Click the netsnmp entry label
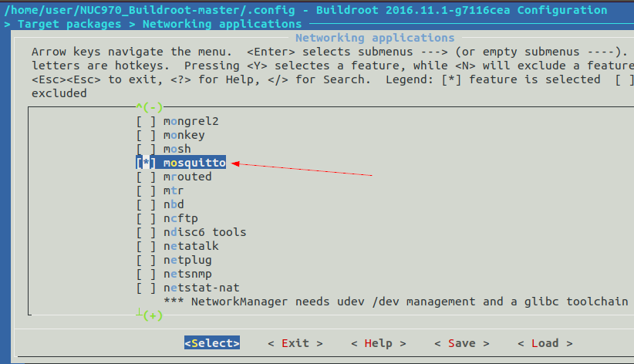The image size is (634, 364). coord(187,274)
